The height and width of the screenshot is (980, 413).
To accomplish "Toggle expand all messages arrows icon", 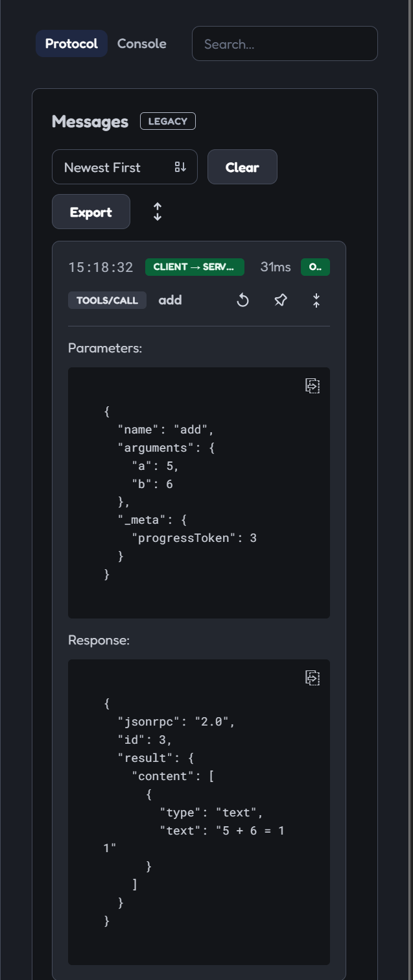I will [x=158, y=212].
